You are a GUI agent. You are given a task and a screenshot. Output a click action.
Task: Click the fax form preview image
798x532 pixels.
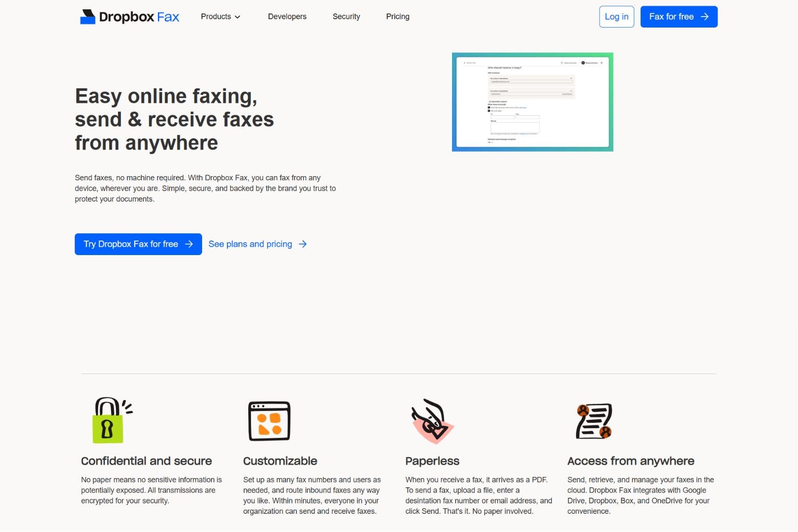[533, 102]
